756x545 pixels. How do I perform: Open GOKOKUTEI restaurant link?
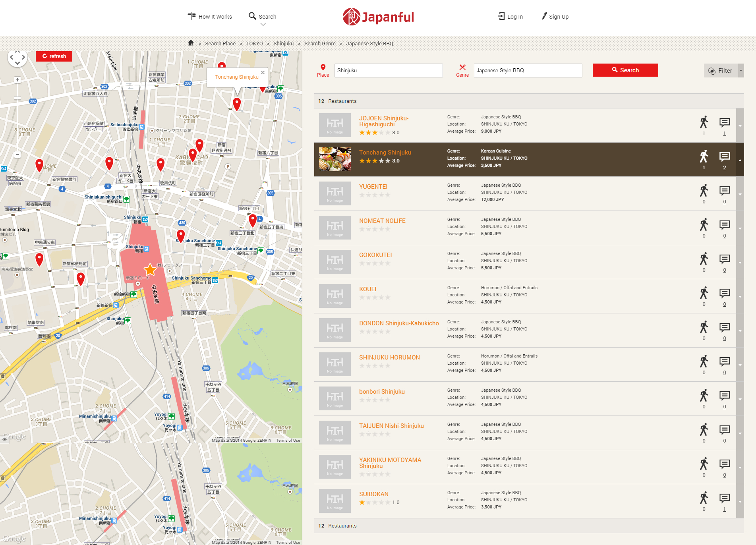coord(375,255)
